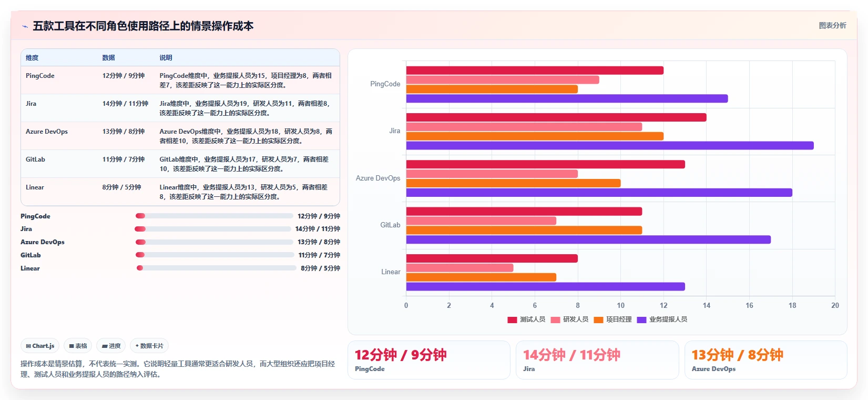868x400 pixels.
Task: Click the Linear progress bar
Action: (216, 268)
